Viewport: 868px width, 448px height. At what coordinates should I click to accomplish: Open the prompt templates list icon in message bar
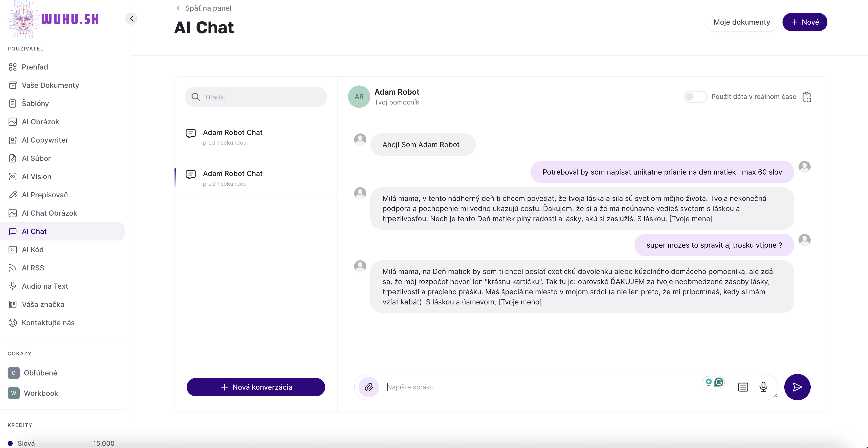click(743, 387)
